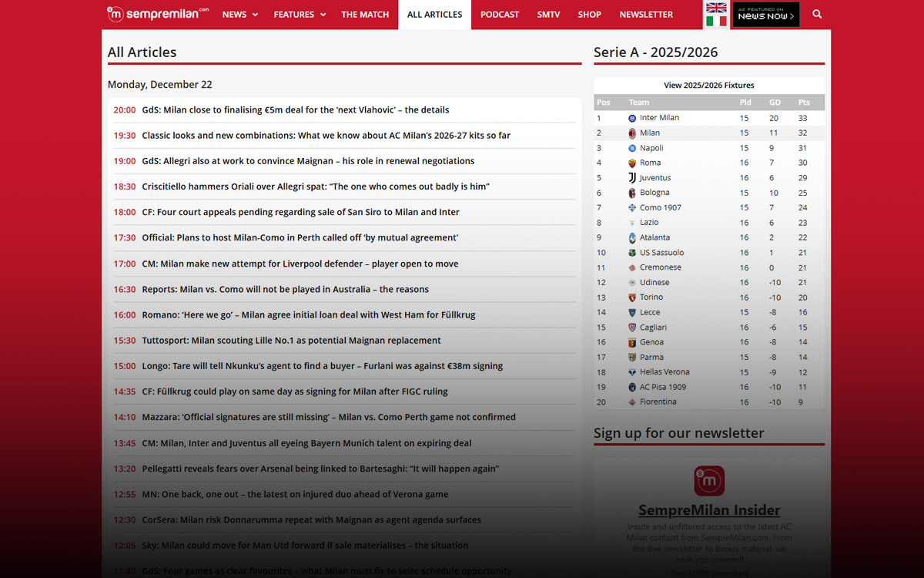Click the AC Milan club crest in row 2

pos(633,133)
